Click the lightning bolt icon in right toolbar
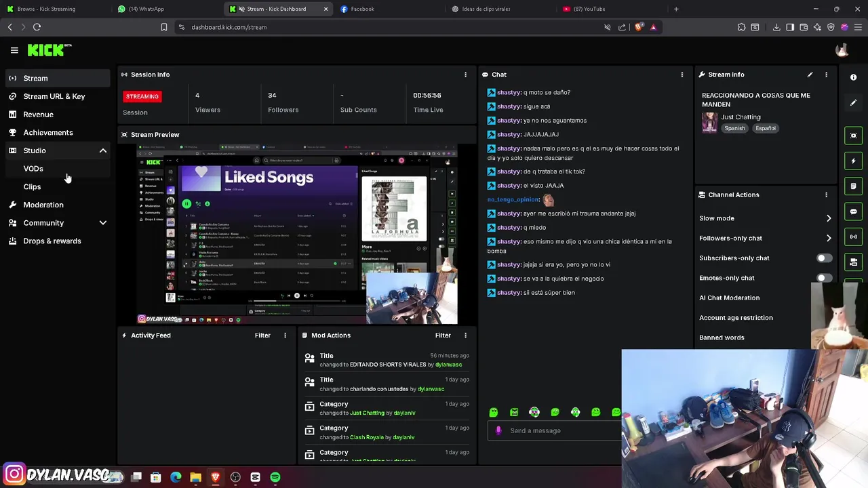The width and height of the screenshot is (868, 488). pyautogui.click(x=853, y=161)
